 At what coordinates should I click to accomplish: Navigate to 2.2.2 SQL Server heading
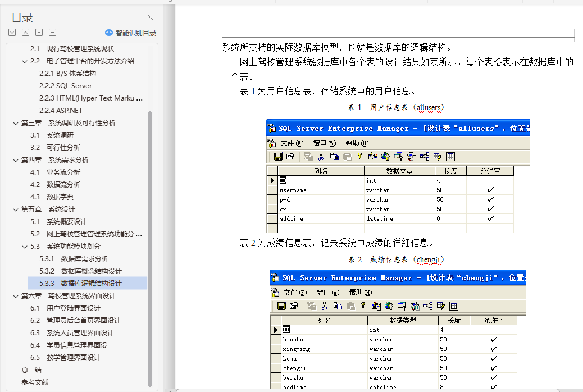pyautogui.click(x=66, y=85)
